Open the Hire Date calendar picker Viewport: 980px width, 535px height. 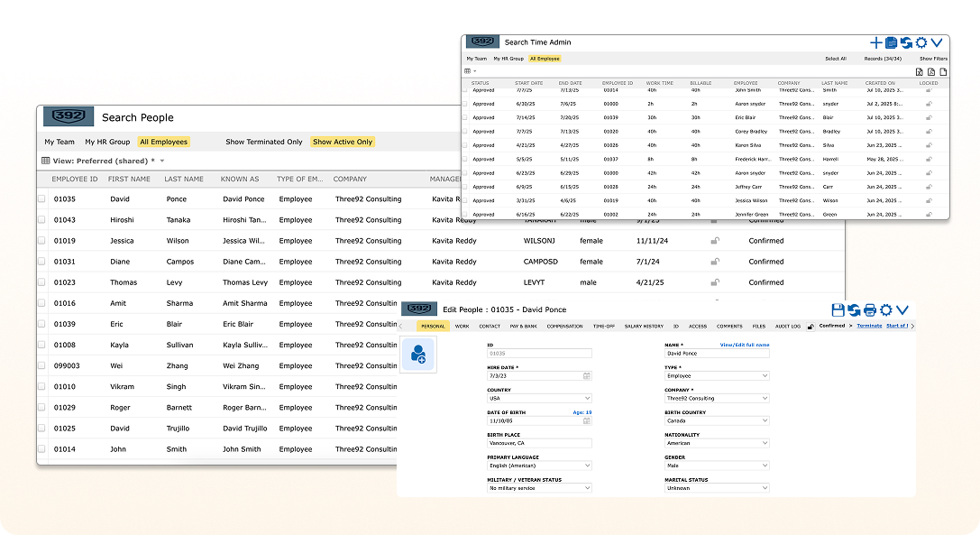587,376
